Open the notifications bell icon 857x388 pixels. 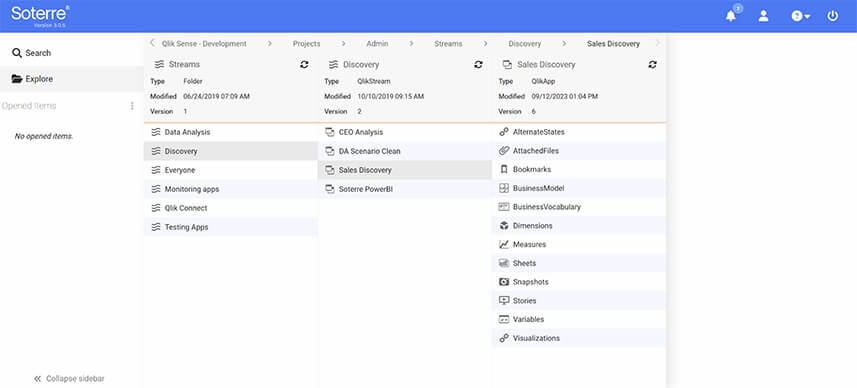731,16
